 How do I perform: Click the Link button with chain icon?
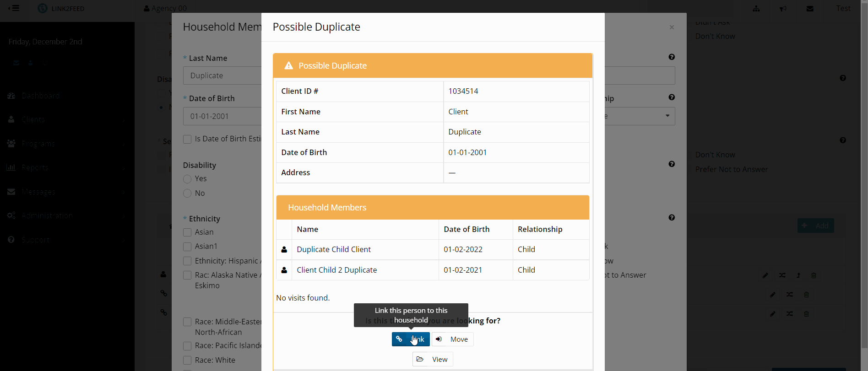tap(410, 339)
